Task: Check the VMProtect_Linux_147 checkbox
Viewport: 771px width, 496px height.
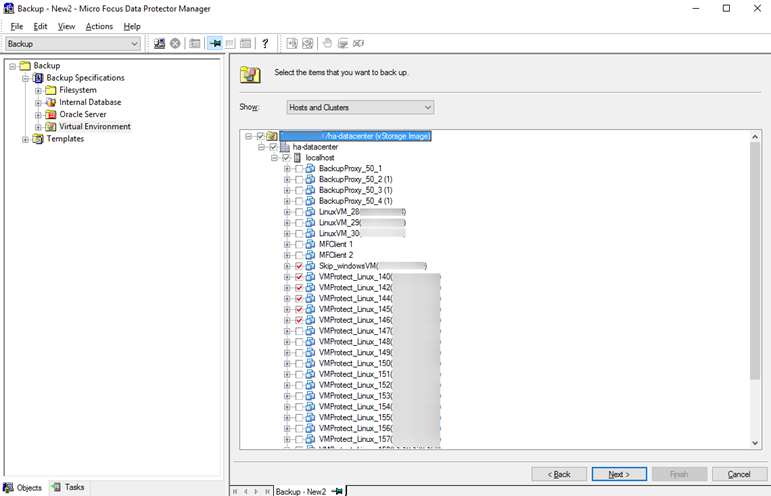Action: tap(299, 331)
